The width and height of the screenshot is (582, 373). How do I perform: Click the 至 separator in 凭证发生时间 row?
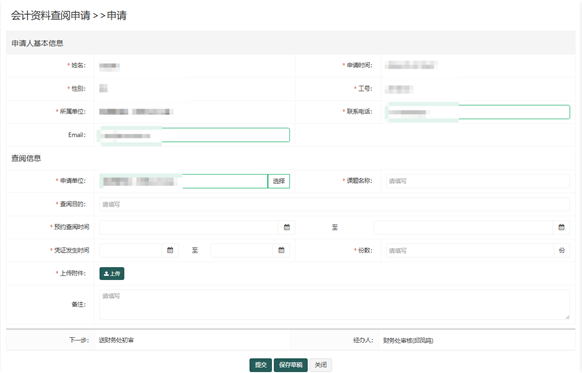[194, 251]
